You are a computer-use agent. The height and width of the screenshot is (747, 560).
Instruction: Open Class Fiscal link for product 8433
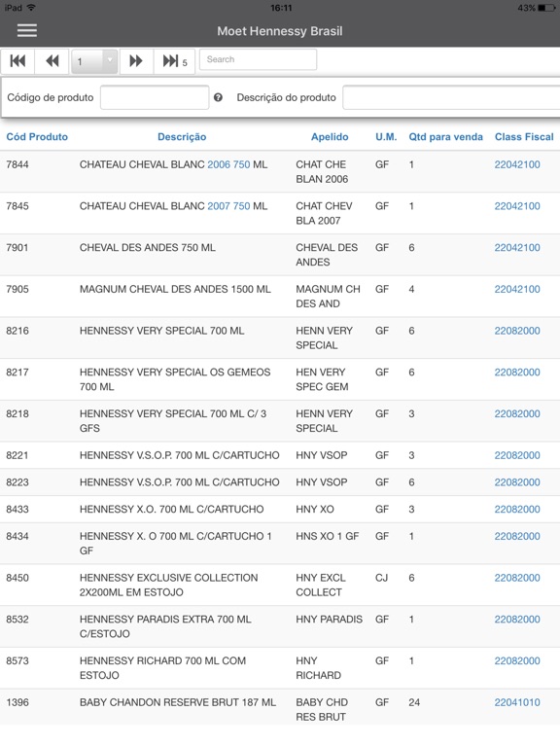tap(517, 509)
